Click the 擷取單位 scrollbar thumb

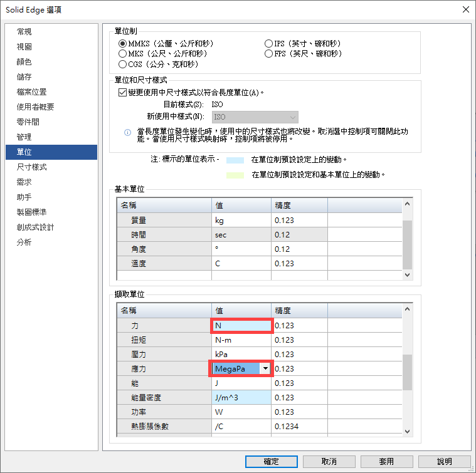tap(408, 372)
